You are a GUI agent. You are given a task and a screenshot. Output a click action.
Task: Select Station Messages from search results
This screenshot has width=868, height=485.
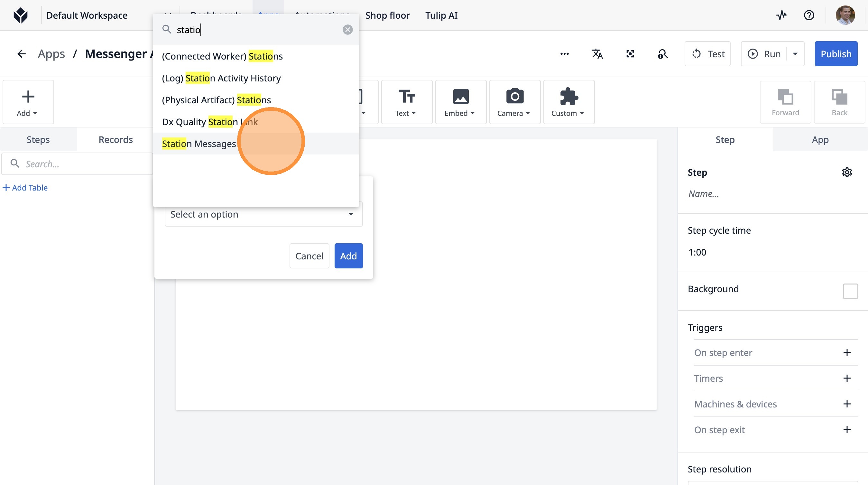(199, 144)
